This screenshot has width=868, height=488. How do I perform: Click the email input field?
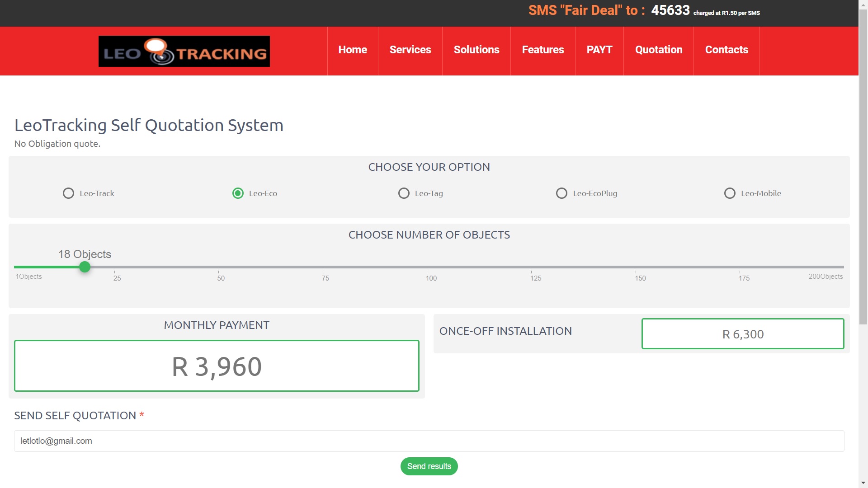429,441
